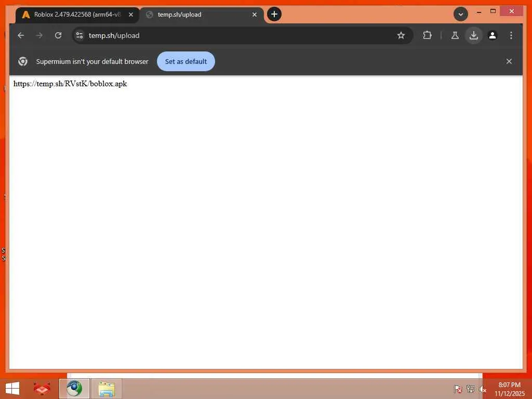
Task: Bookmark this page with the star icon
Action: tap(401, 35)
